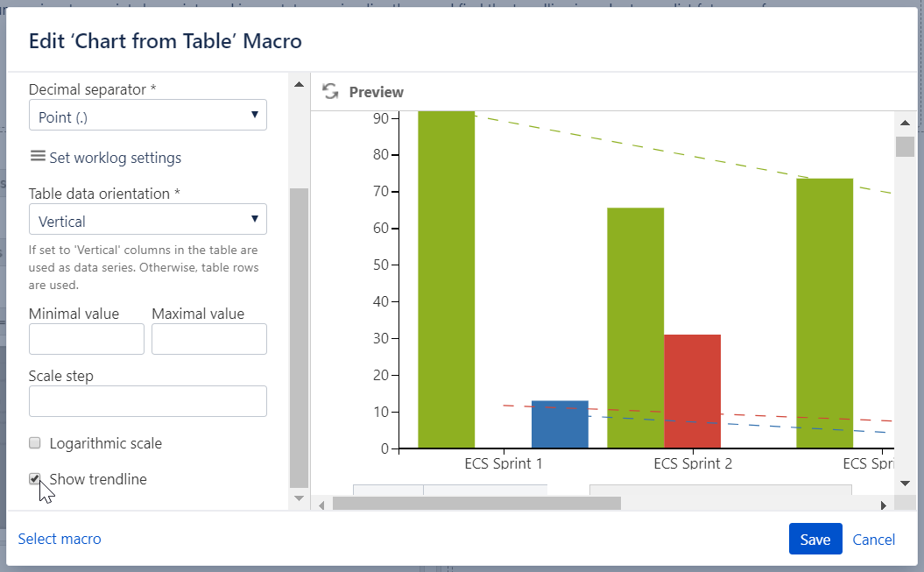Image resolution: width=924 pixels, height=572 pixels.
Task: Enable the Logarithmic scale checkbox
Action: [35, 443]
